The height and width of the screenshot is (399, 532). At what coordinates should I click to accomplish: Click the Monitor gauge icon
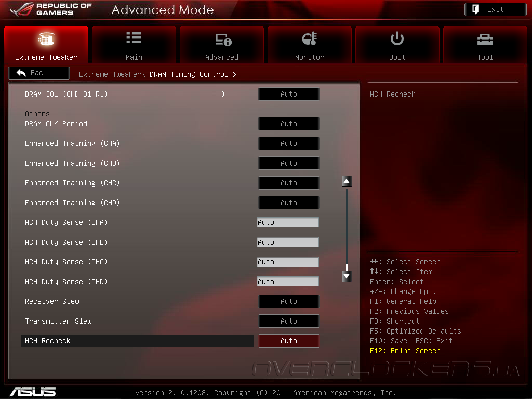pos(310,38)
